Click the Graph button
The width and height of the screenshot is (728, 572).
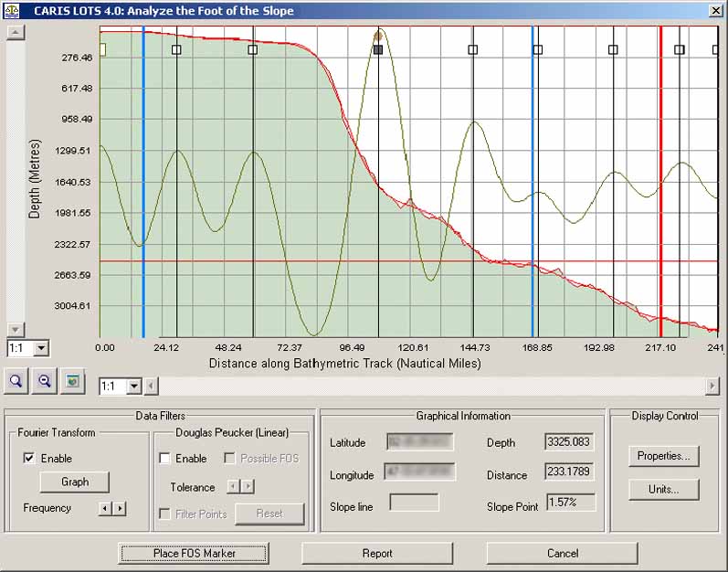[x=75, y=482]
